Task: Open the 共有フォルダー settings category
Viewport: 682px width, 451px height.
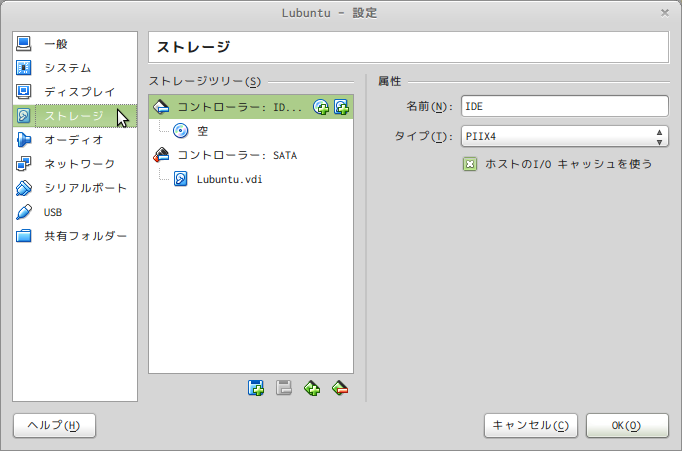Action: click(75, 236)
